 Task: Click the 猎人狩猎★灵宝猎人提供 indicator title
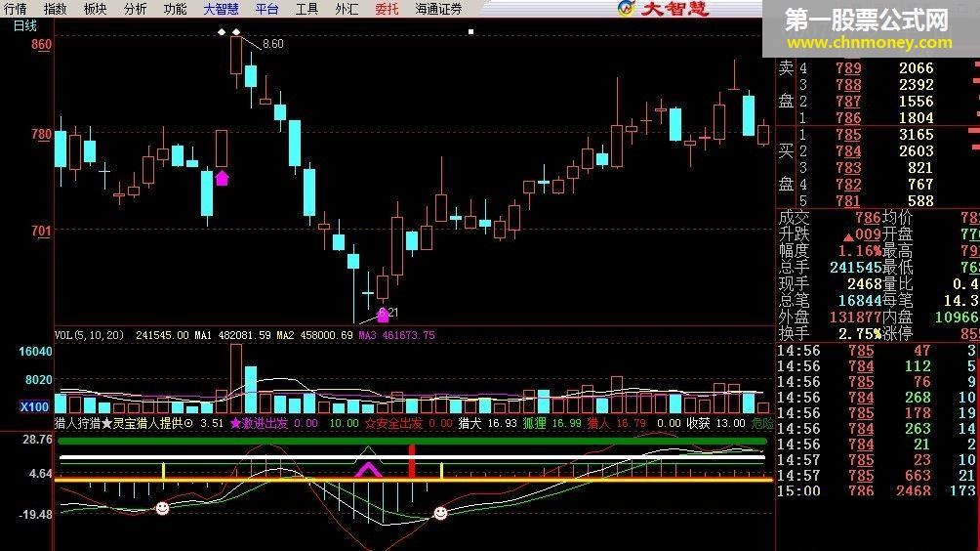tap(124, 423)
